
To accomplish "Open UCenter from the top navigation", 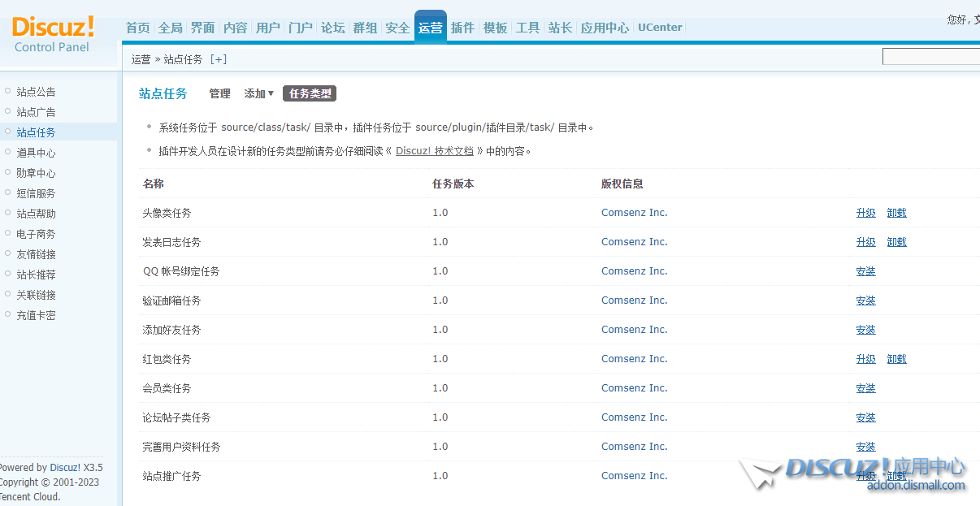I will pyautogui.click(x=660, y=28).
